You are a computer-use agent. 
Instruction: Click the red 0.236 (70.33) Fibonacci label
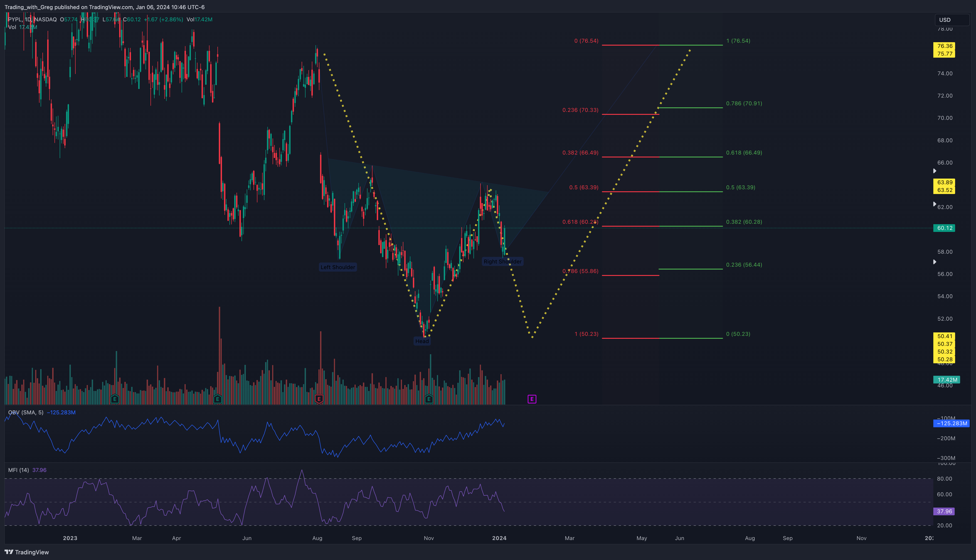pyautogui.click(x=580, y=110)
